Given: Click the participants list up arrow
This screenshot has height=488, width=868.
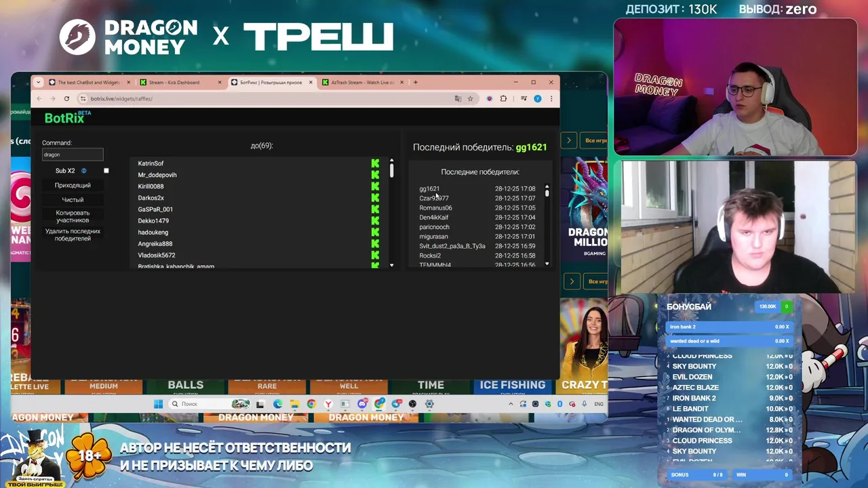Looking at the screenshot, I should [391, 161].
